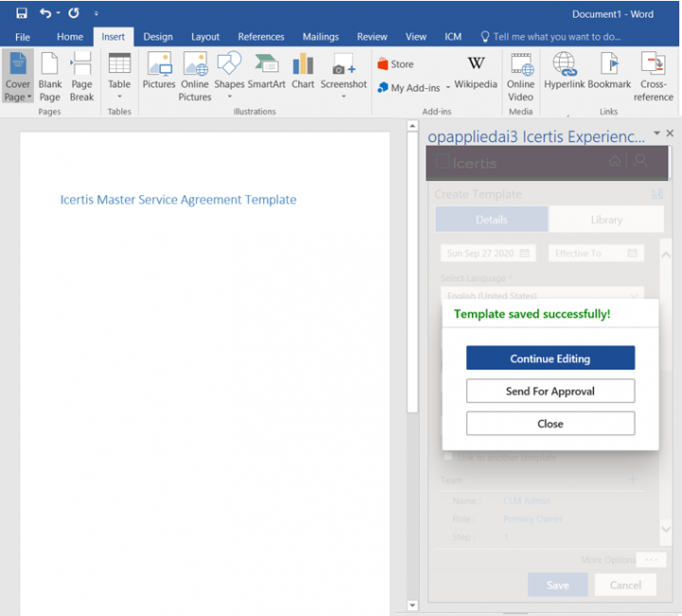Open Online Pictures insert tool

[195, 76]
